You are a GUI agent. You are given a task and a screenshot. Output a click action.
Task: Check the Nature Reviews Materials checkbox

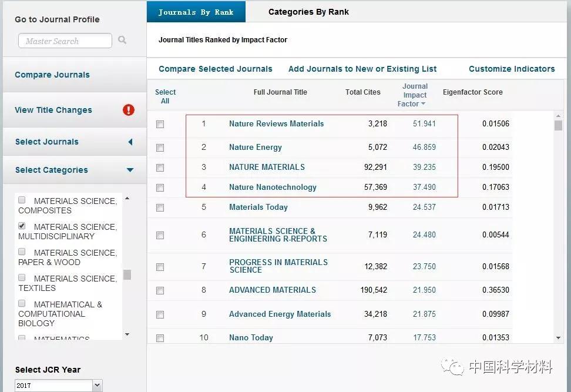pyautogui.click(x=160, y=124)
